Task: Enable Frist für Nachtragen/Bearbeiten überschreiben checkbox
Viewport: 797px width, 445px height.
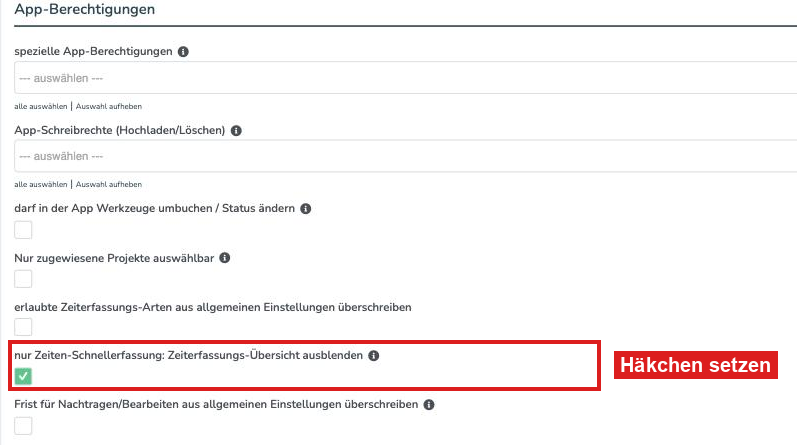Action: [x=23, y=426]
